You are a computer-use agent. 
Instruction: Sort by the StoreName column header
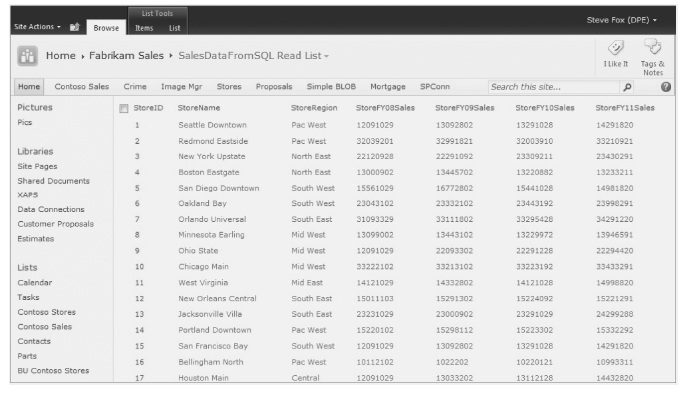(199, 108)
